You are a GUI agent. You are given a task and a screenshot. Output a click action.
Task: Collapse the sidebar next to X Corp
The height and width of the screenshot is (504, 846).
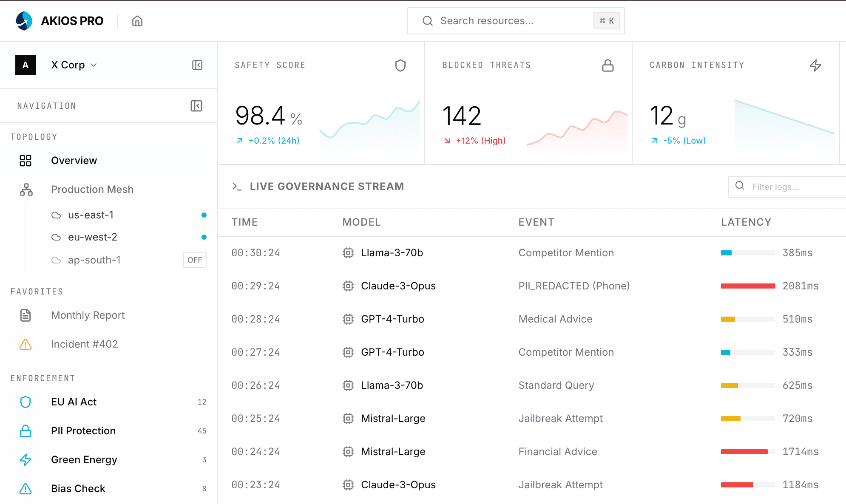click(x=197, y=65)
